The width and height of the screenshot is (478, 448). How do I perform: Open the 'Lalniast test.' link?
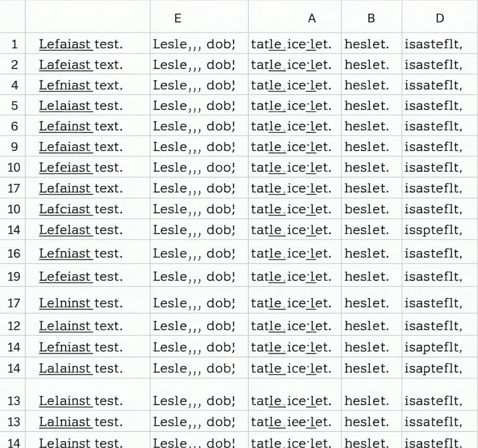click(x=65, y=422)
